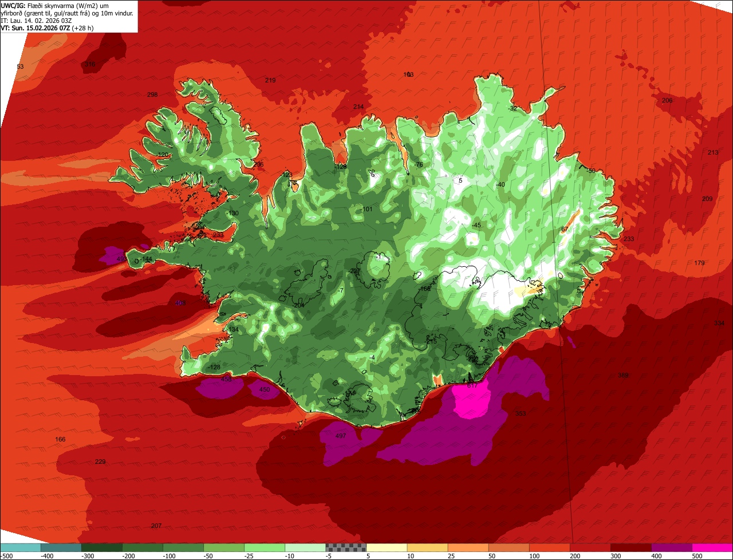Viewport: 733px width, 560px height.
Task: Click the darkest green -300 to -200 legend swatch
Action: coord(101,547)
